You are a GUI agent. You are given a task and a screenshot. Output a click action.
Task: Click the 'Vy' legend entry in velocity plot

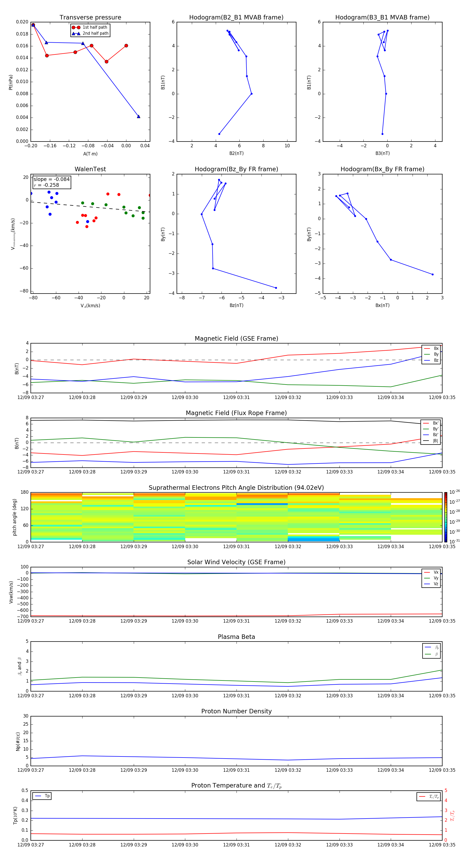[x=431, y=578]
